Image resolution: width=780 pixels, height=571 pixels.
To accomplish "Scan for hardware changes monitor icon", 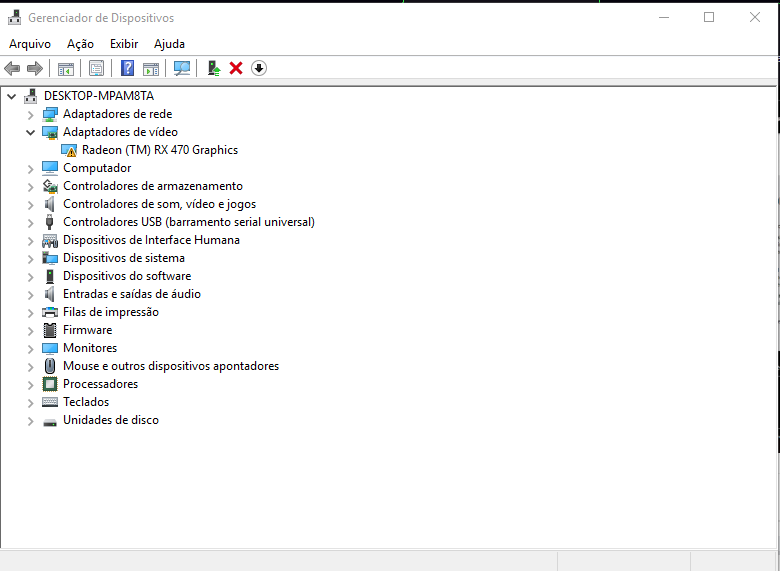I will click(182, 68).
